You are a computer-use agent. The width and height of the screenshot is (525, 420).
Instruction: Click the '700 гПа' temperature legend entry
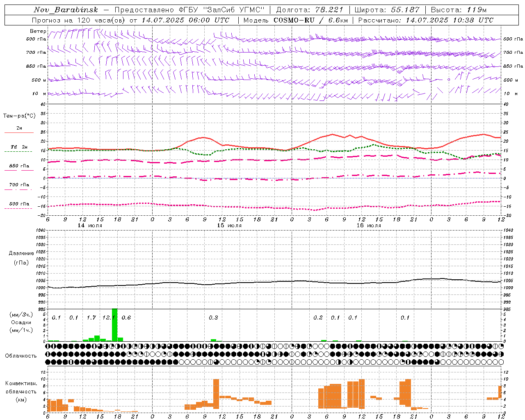[19, 185]
